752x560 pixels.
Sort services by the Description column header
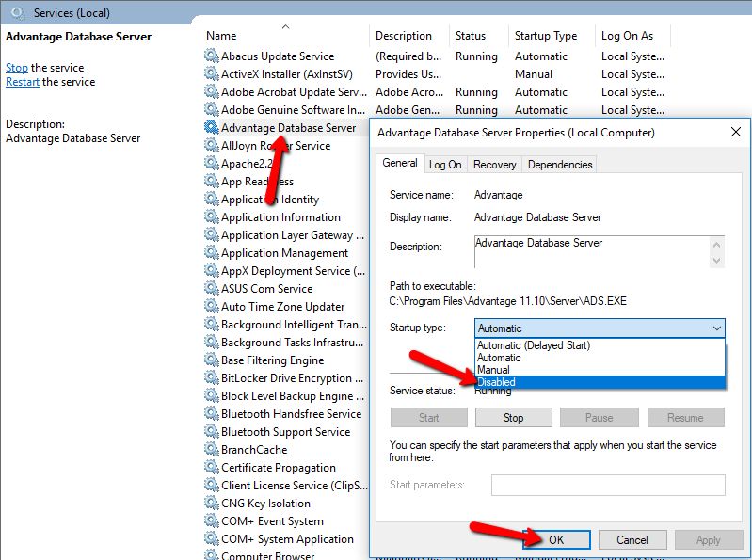pos(409,36)
